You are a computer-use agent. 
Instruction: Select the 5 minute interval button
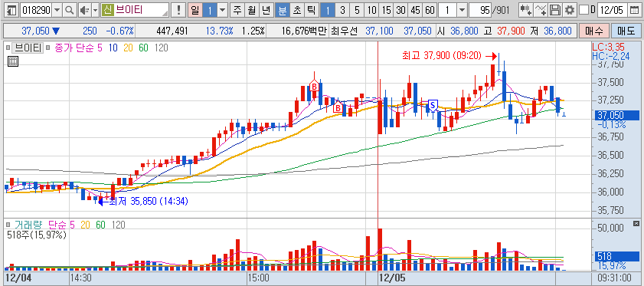357,10
